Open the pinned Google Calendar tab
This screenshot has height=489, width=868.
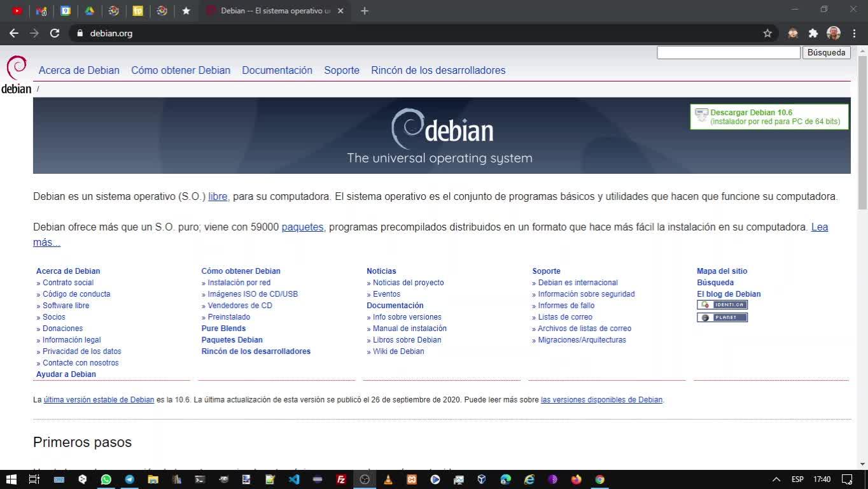tap(66, 11)
